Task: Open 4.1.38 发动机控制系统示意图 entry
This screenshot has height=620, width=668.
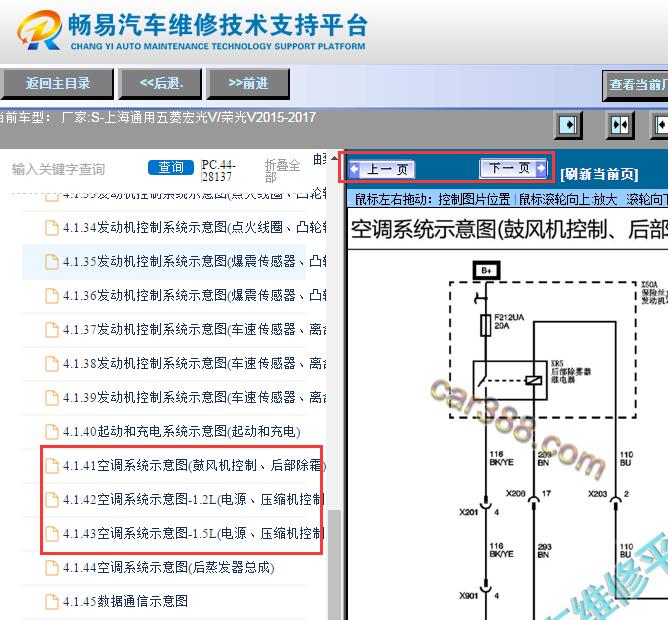Action: [x=194, y=363]
